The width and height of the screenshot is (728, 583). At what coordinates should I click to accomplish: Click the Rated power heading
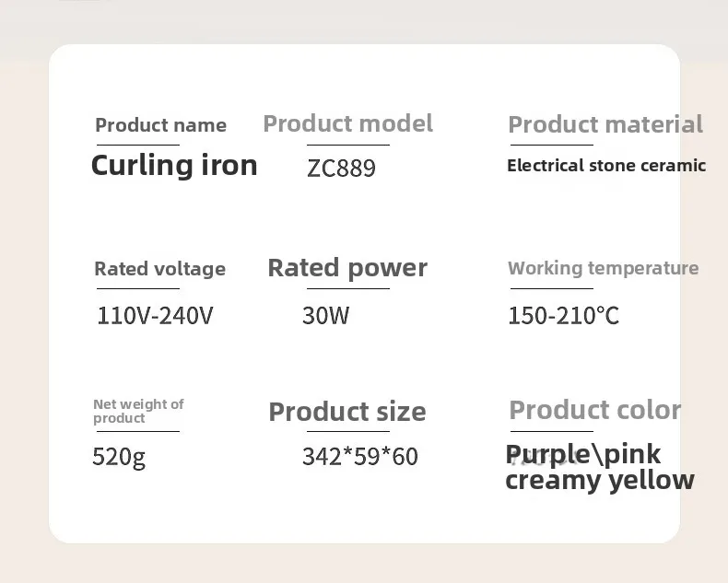pos(347,268)
